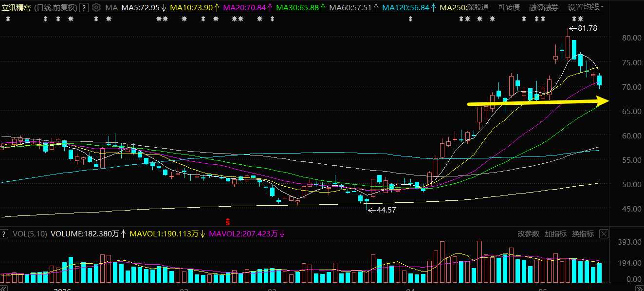Select the MA5:72.95 legend
Image resolution: width=644 pixels, height=291 pixels.
pyautogui.click(x=141, y=7)
